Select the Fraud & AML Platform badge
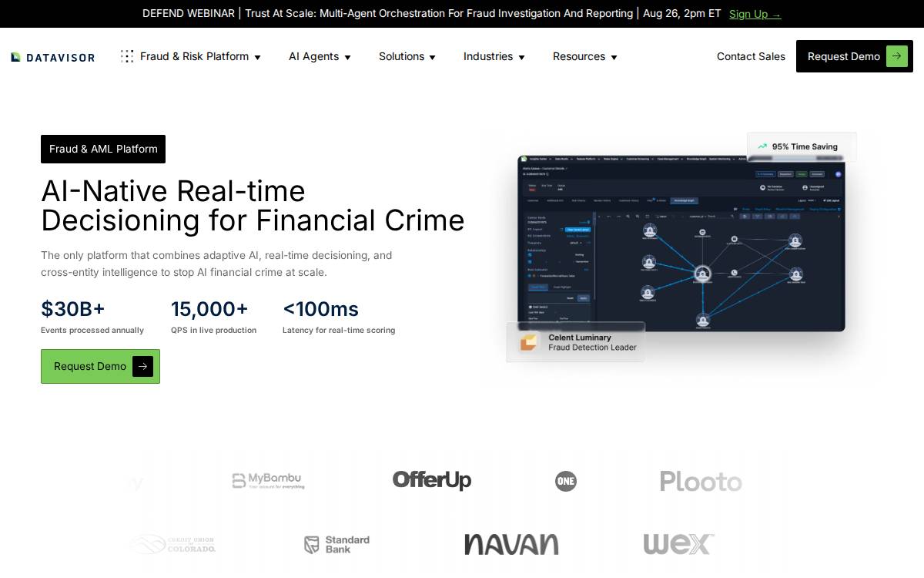Screen dimensions: 924x578 [x=103, y=149]
